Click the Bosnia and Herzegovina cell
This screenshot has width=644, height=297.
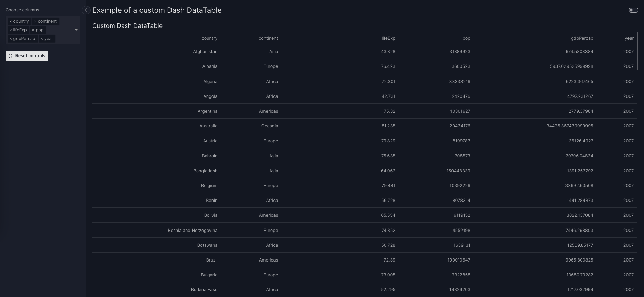tap(192, 230)
